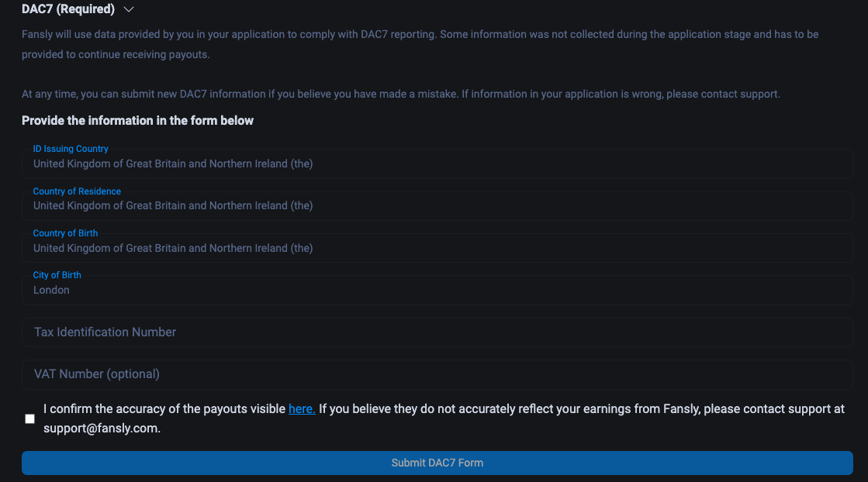Click the paragraph starting 'At any time'
This screenshot has width=868, height=482.
pyautogui.click(x=400, y=95)
